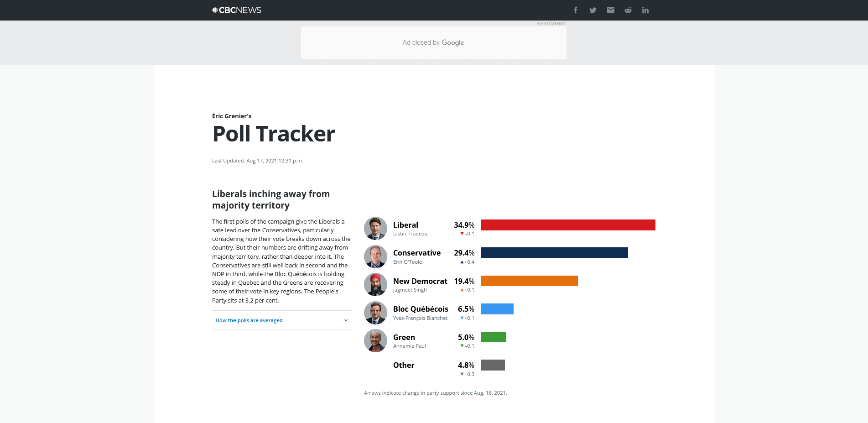Image resolution: width=868 pixels, height=423 pixels.
Task: Click Jagmeet Singh's portrait thumbnail
Action: (375, 284)
